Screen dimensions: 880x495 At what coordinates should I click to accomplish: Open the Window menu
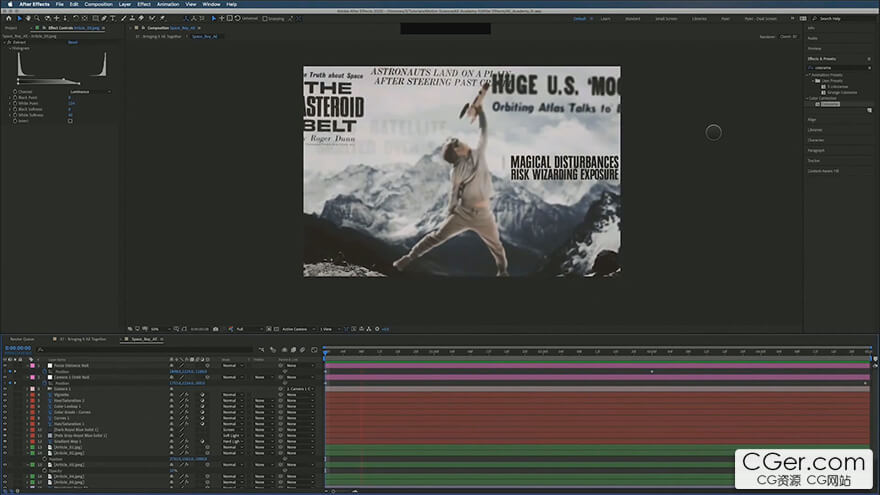pos(211,4)
